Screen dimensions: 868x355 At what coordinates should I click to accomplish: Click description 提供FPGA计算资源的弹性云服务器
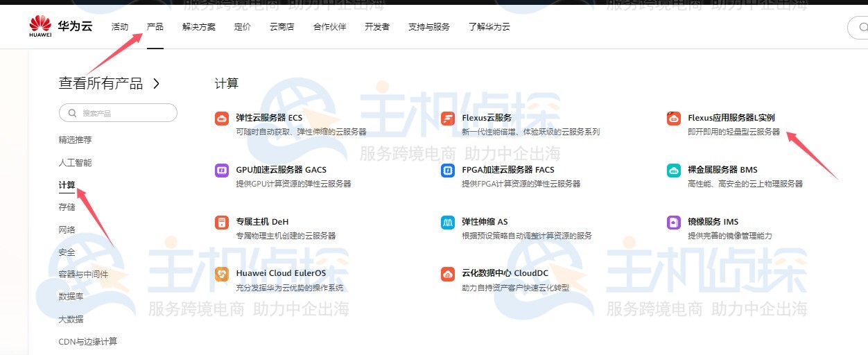(521, 184)
